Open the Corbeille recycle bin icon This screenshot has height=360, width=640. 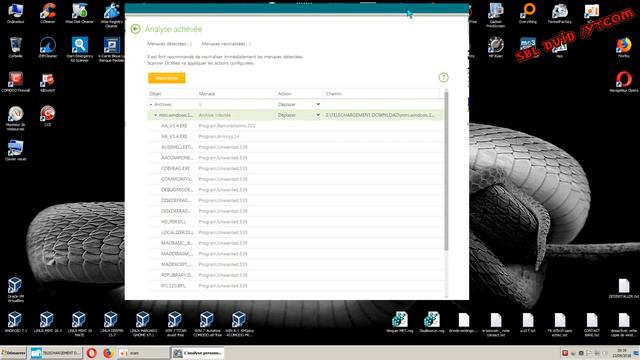coord(16,47)
